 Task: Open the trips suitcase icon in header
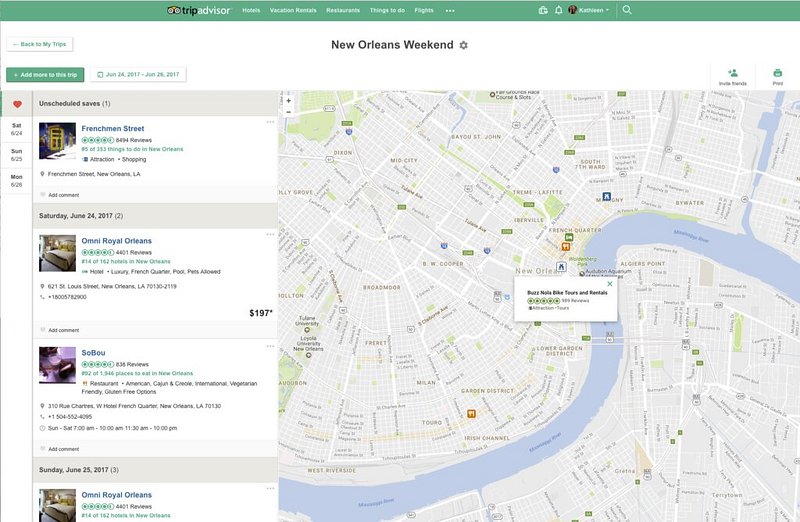[x=543, y=10]
